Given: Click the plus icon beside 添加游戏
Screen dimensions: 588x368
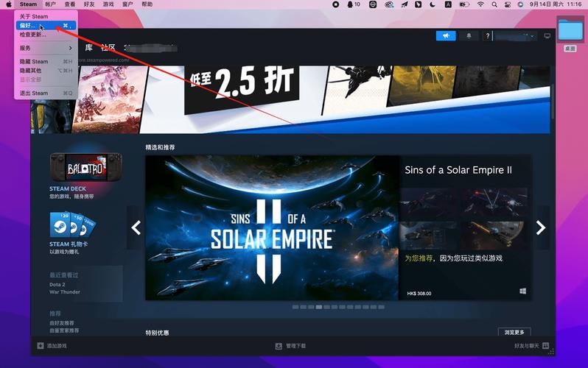Looking at the screenshot, I should tap(40, 345).
